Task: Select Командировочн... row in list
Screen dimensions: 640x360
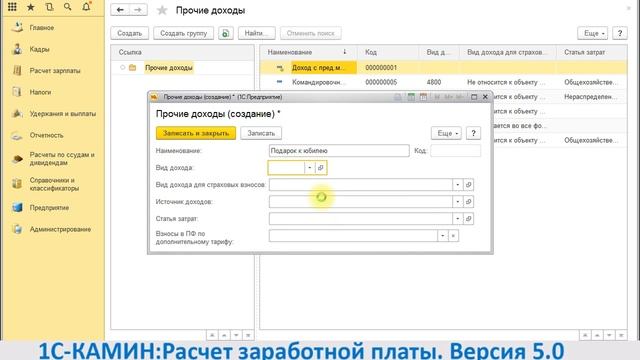Action: coord(443,82)
